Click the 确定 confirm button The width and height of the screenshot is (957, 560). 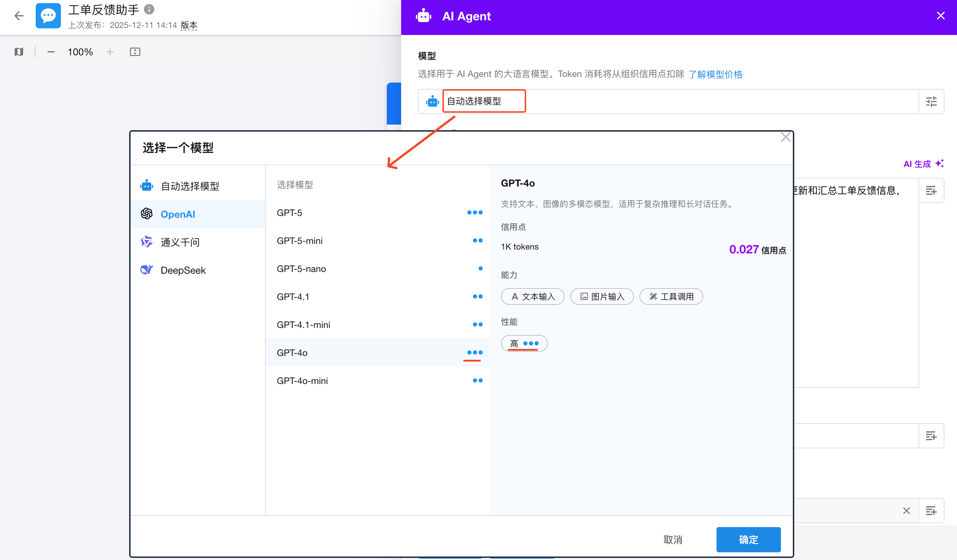[748, 539]
